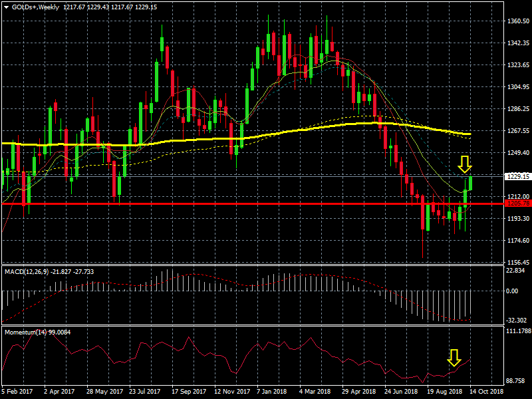Click the 5 Feb 2017 date label
Screen dimensions: 532x399
click(x=19, y=392)
